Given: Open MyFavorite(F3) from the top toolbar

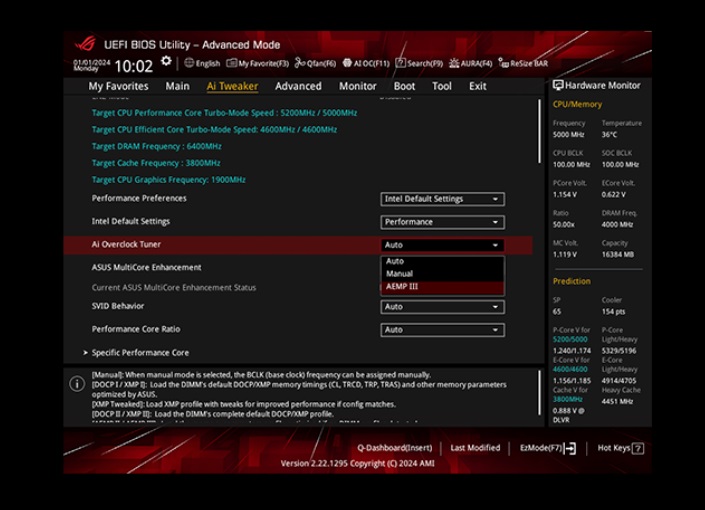Looking at the screenshot, I should [258, 63].
